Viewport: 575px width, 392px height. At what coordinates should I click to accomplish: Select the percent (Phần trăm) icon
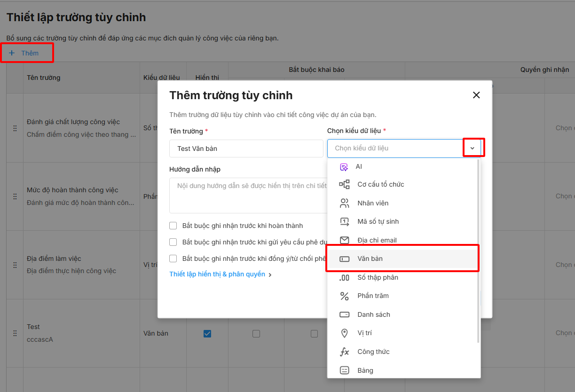click(x=344, y=296)
